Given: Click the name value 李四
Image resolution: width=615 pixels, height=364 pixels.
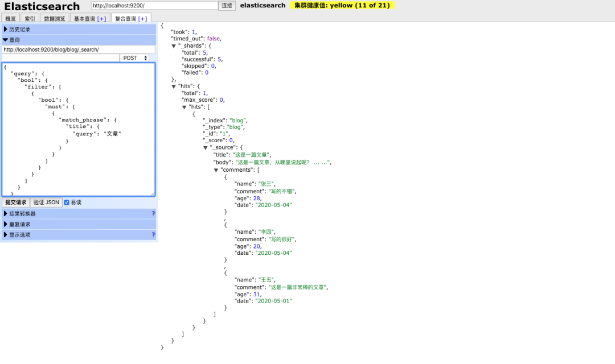Looking at the screenshot, I should [x=266, y=232].
